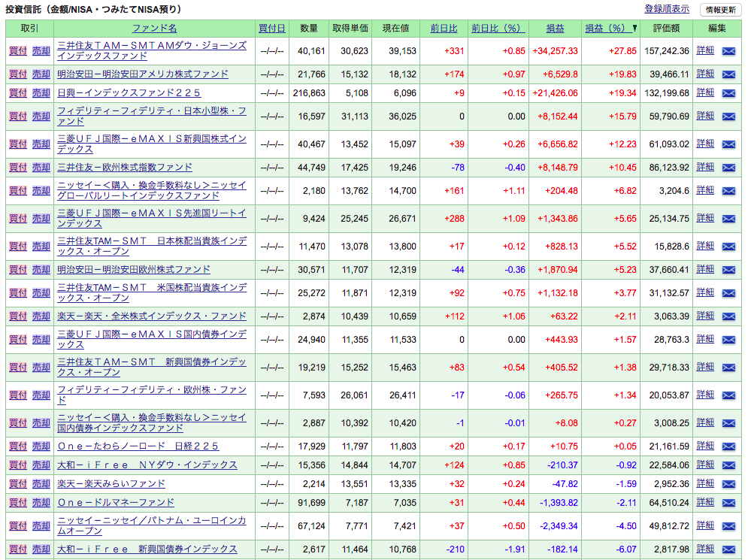Open fund link 楽天-楽天・全米株式インデックス・ファンド
748x560 pixels.
click(x=152, y=316)
